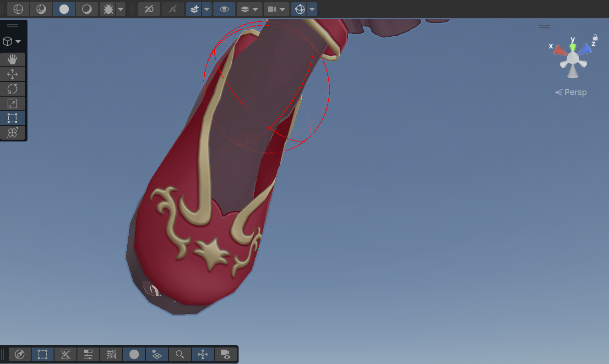Select the Move tool with four arrows
The width and height of the screenshot is (609, 364).
pyautogui.click(x=12, y=74)
